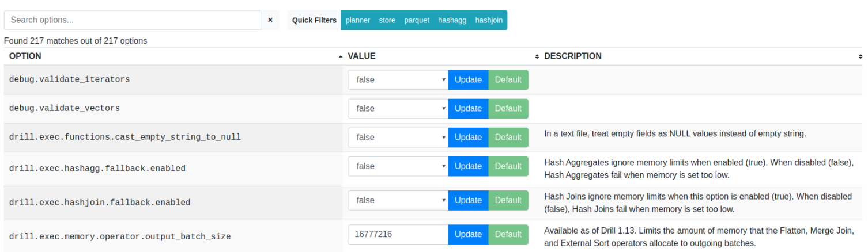Click the Quick Filters label
This screenshot has width=868, height=252.
(314, 20)
